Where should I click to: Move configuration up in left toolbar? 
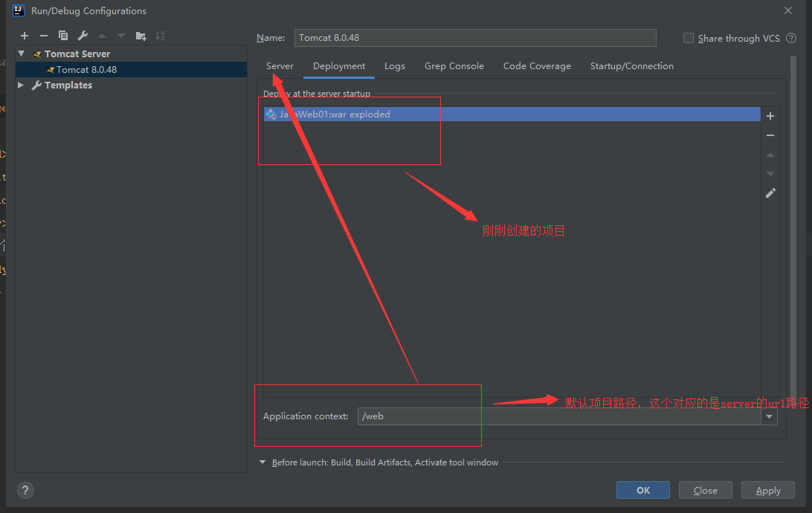(x=102, y=36)
